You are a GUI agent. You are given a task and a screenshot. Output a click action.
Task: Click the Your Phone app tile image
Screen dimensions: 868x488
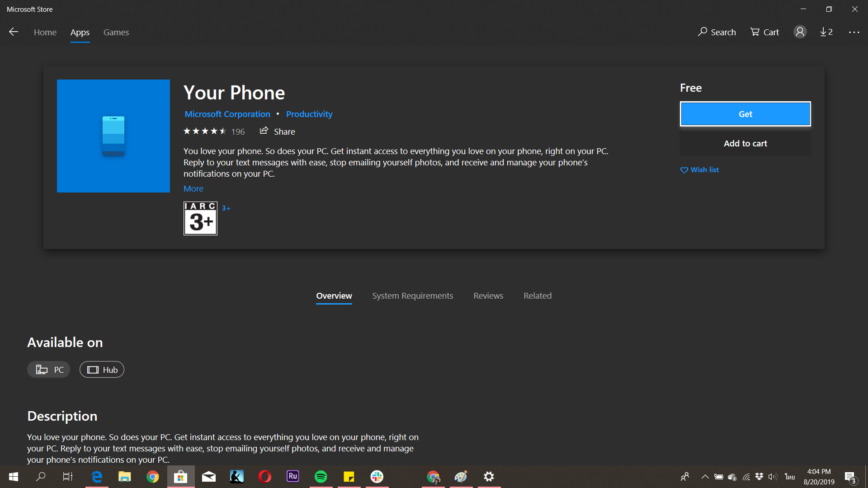pos(113,136)
